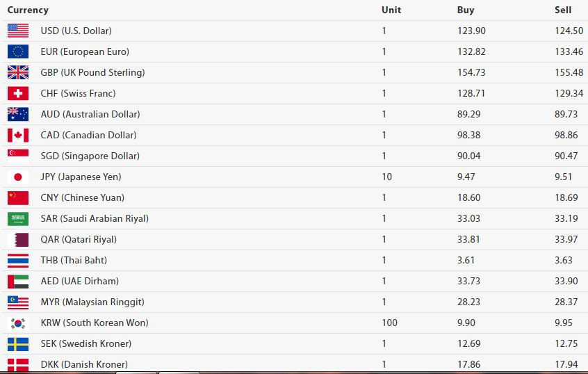
Task: Select the GBP sell rate 155.48
Action: [569, 72]
